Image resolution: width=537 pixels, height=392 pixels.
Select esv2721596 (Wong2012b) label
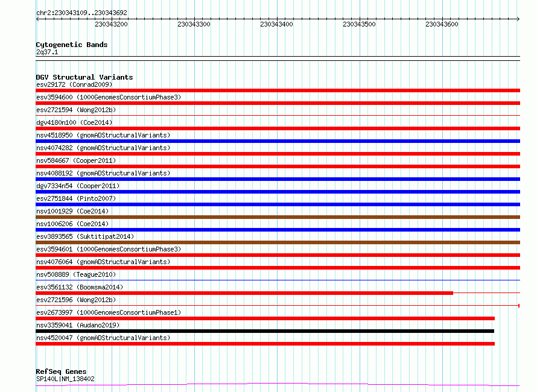76,300
